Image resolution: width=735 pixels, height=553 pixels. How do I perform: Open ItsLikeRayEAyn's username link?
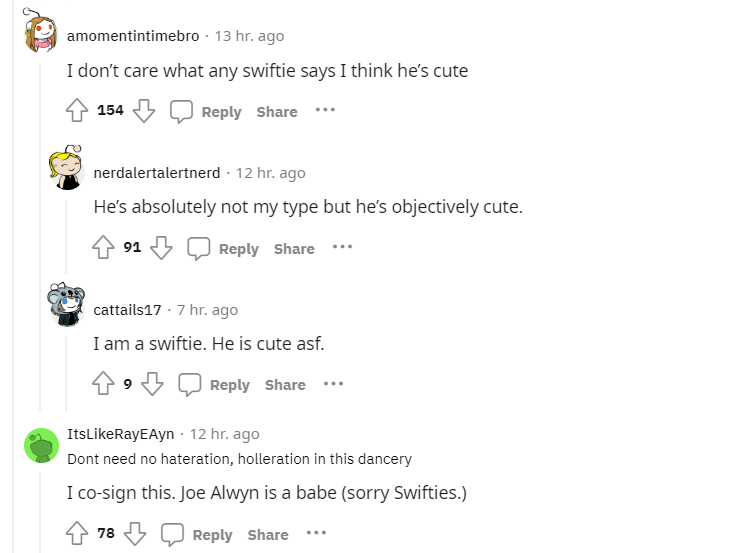tap(120, 433)
